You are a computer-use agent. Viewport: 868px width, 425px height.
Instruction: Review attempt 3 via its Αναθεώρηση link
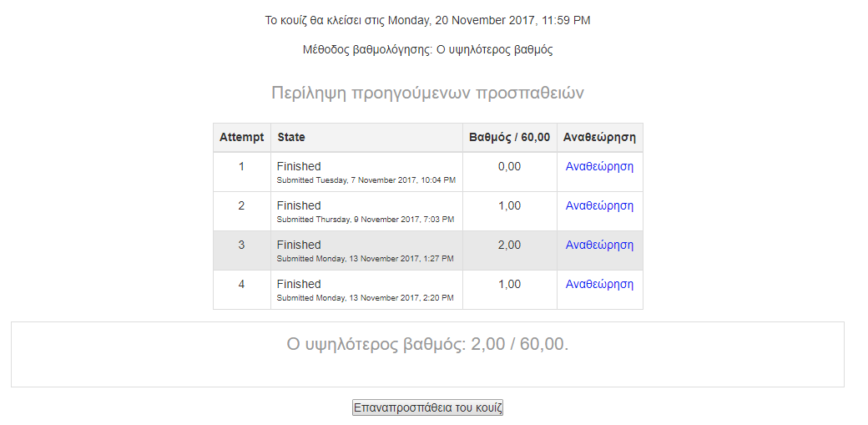(599, 245)
